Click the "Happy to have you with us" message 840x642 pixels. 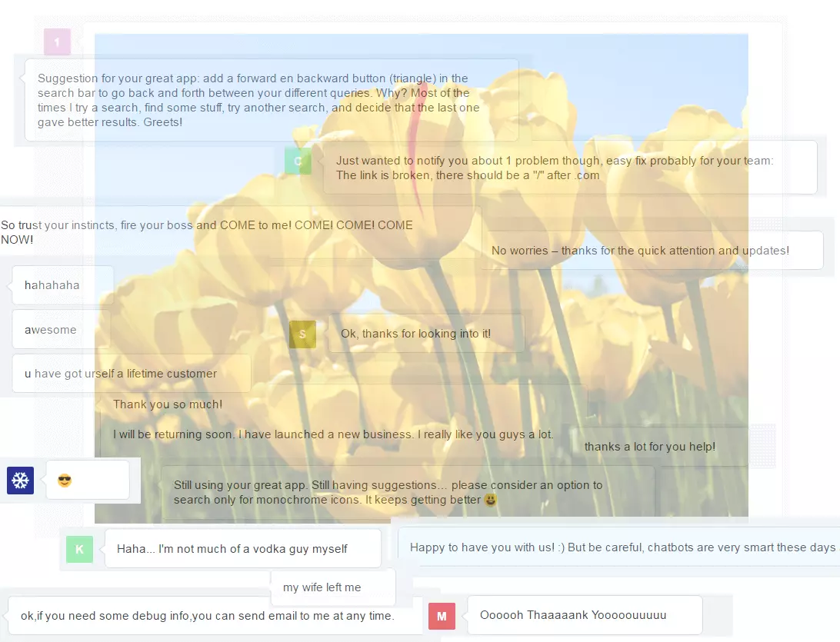click(622, 547)
